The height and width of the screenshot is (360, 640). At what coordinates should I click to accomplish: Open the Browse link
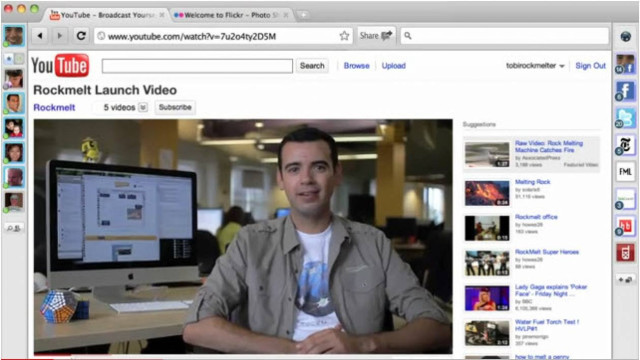(x=356, y=66)
